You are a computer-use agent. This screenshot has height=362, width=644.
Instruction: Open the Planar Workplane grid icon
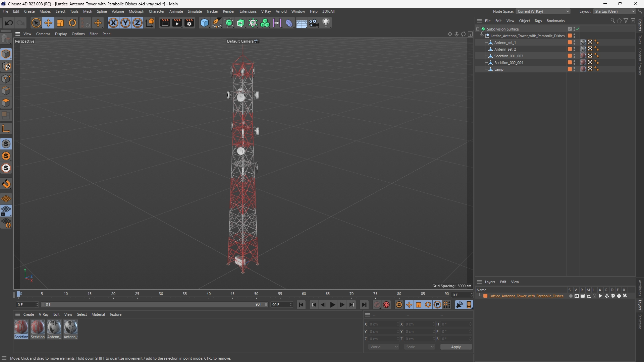6,223
